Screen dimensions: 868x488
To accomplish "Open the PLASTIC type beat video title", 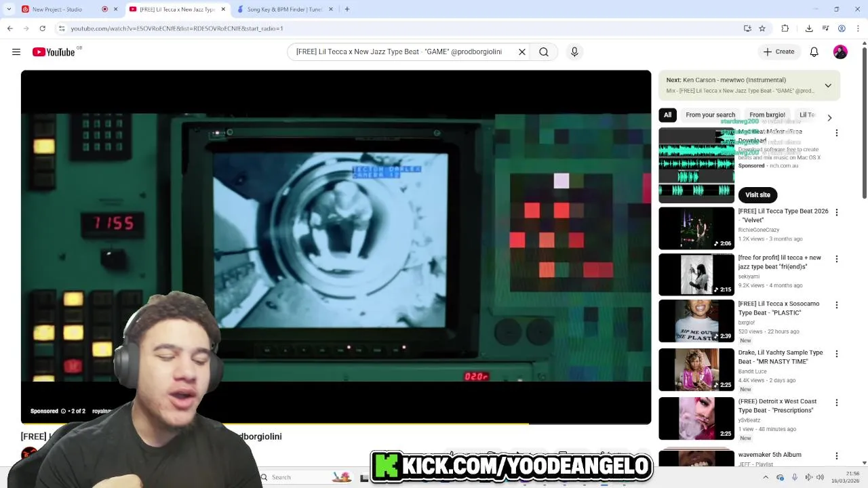I will [x=778, y=308].
